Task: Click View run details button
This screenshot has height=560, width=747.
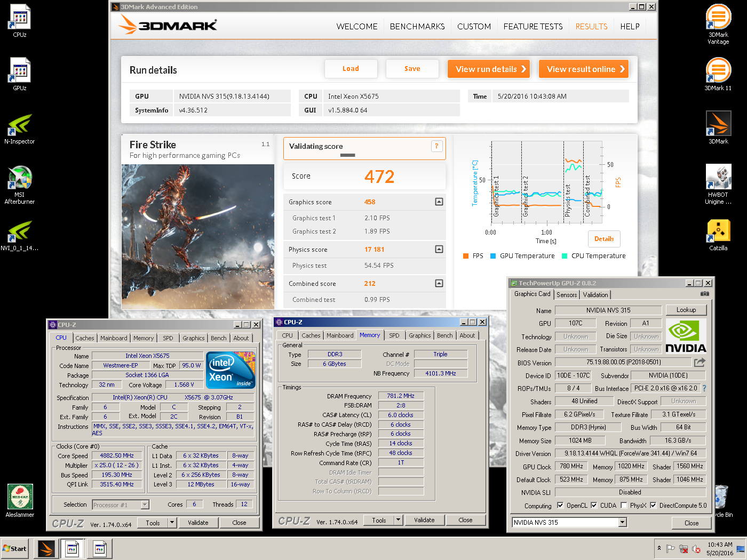Action: [489, 69]
